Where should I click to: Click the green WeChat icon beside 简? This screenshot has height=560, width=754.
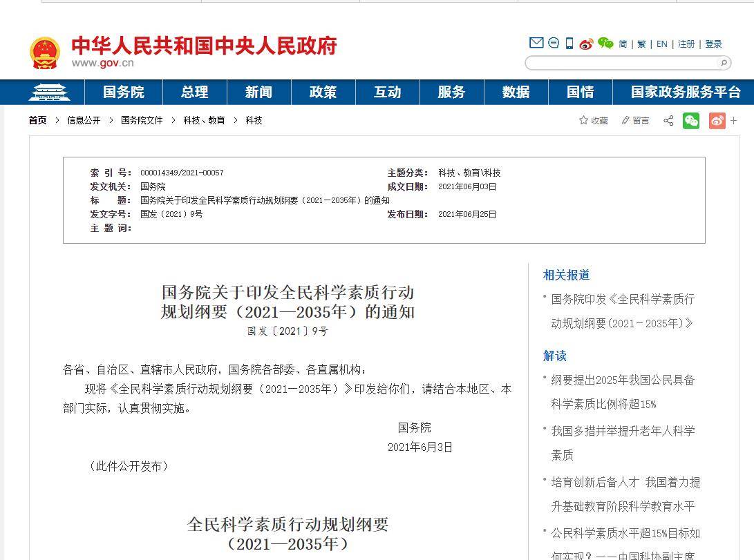[605, 44]
